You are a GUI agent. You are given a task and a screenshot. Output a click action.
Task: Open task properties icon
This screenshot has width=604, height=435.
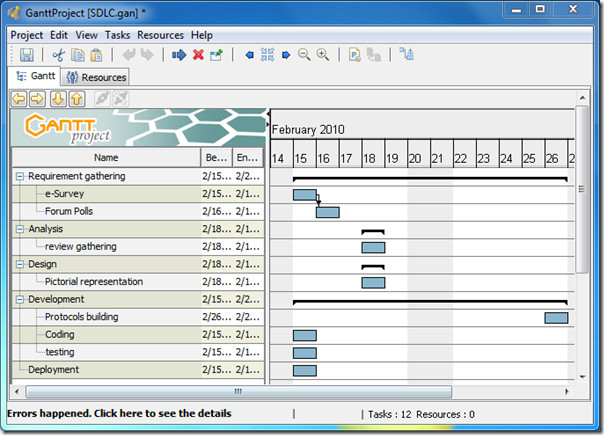(x=216, y=55)
